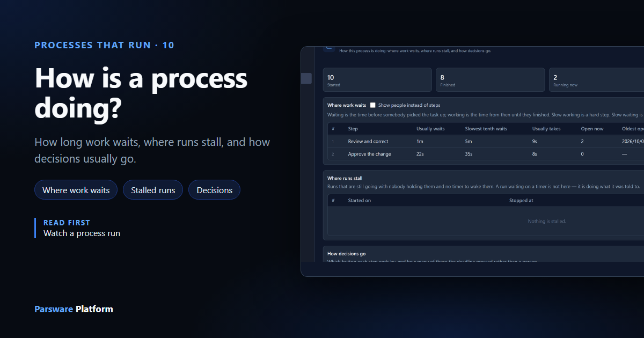This screenshot has height=338, width=644.
Task: Click the 'Where runs stall' section heading
Action: [345, 178]
